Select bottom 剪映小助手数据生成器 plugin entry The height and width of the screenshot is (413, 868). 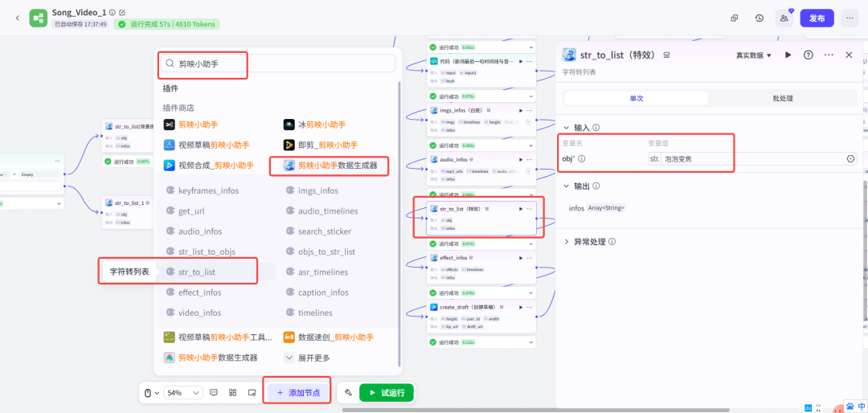[x=211, y=358]
